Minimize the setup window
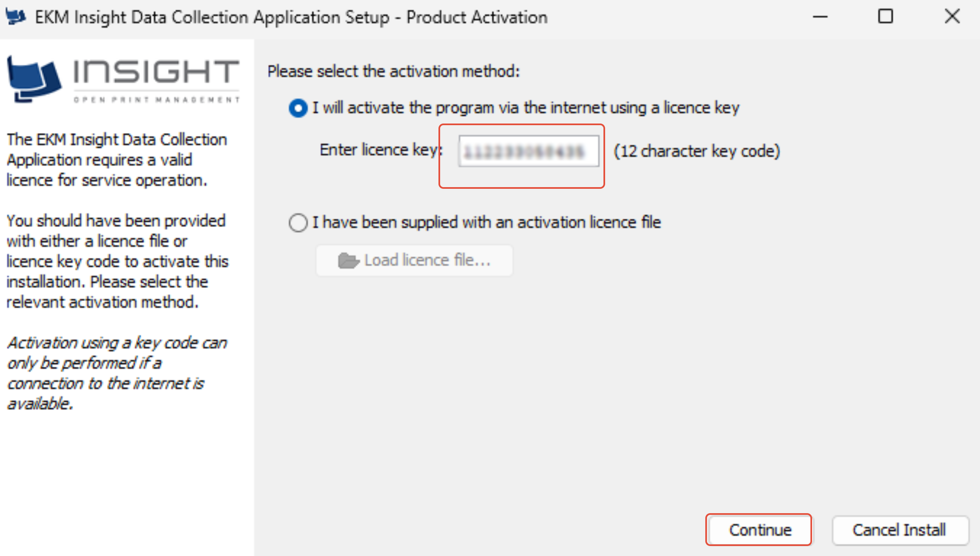Image resolution: width=980 pixels, height=556 pixels. [820, 17]
